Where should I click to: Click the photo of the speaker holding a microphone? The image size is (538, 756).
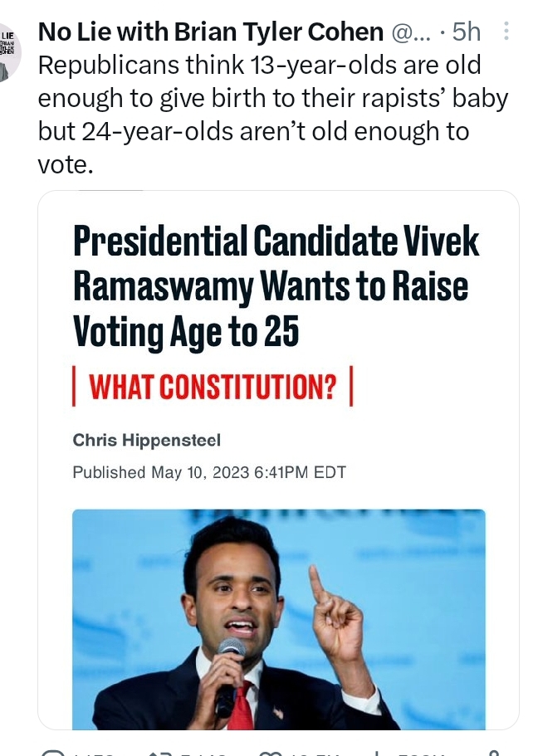(279, 620)
